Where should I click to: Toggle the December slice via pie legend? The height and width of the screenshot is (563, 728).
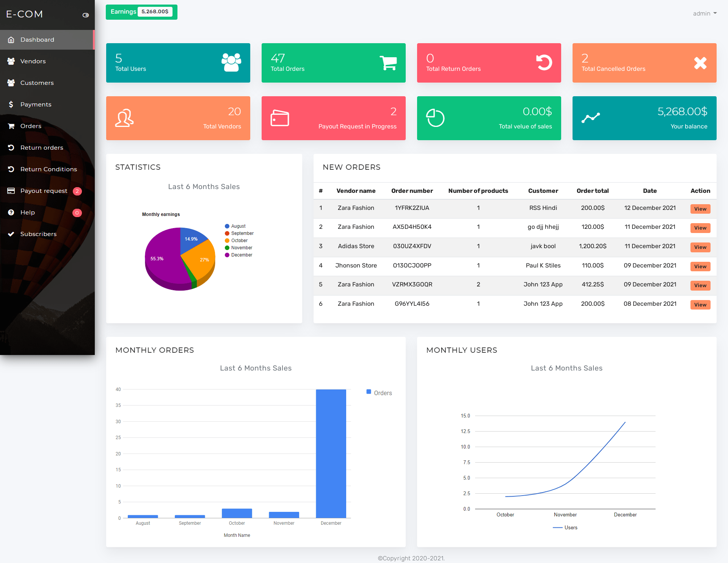click(239, 255)
